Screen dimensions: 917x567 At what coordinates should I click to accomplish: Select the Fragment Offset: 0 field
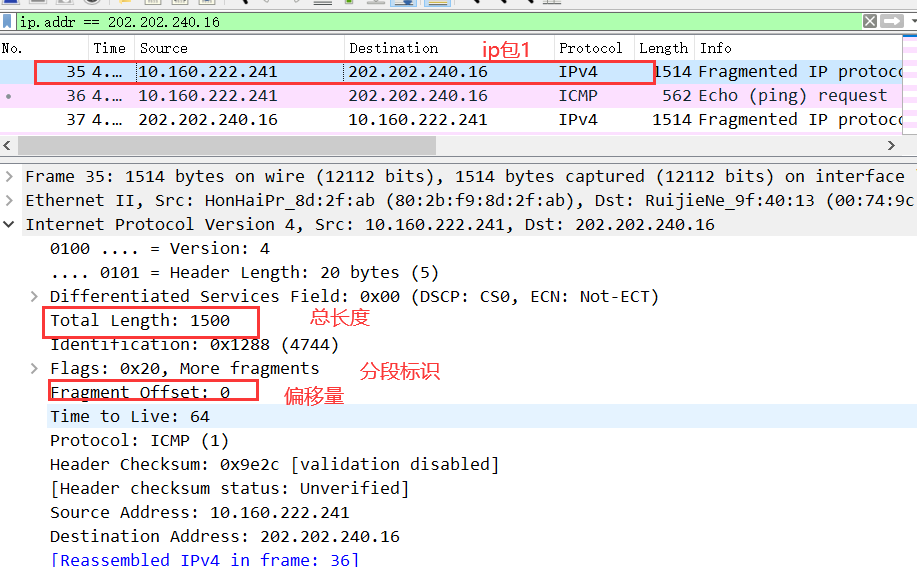pos(140,392)
